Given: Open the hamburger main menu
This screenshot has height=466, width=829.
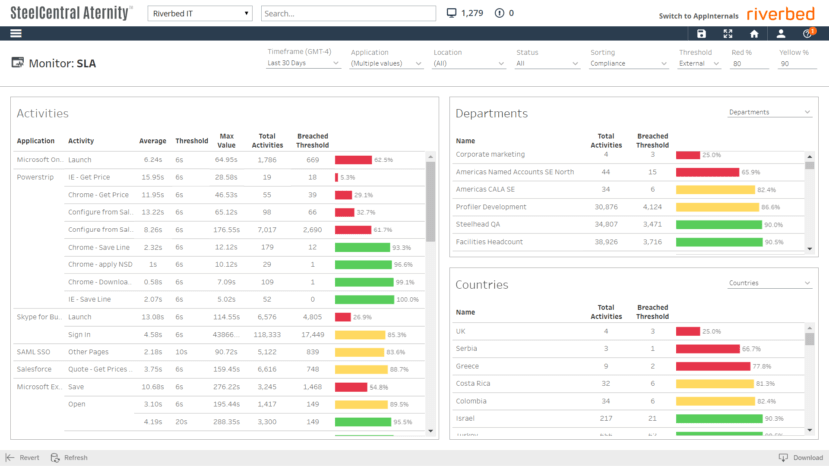Looking at the screenshot, I should click(16, 33).
